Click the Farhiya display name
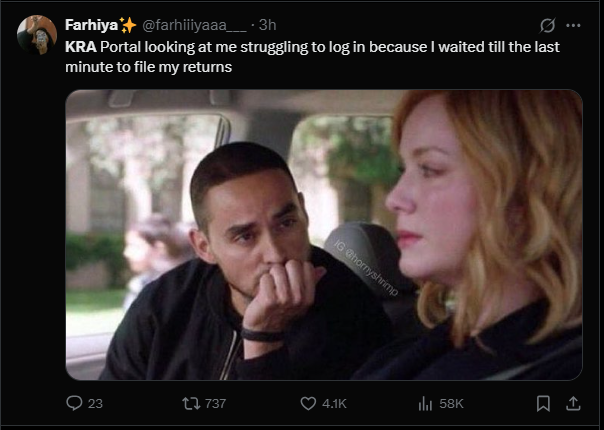The image size is (604, 430). click(90, 24)
